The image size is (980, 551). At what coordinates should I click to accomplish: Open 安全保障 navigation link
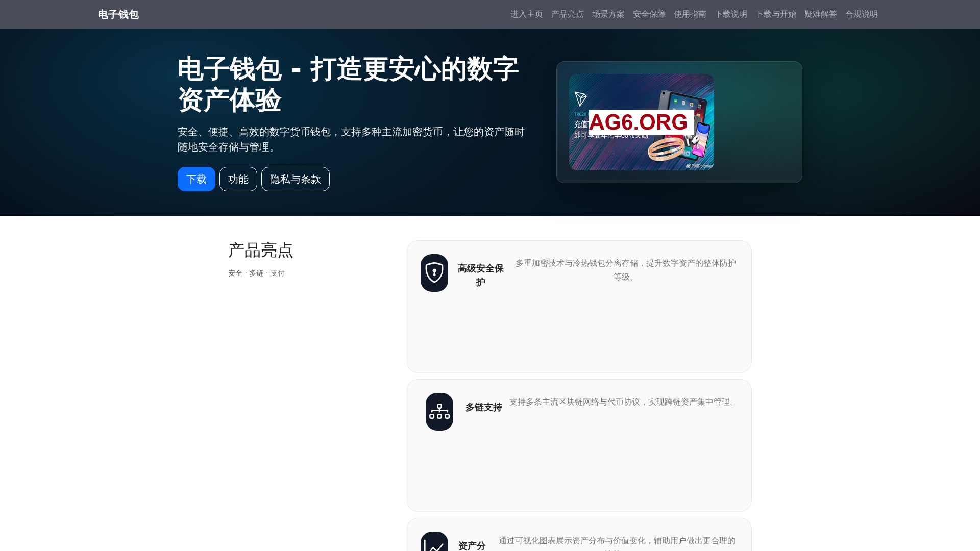click(649, 14)
